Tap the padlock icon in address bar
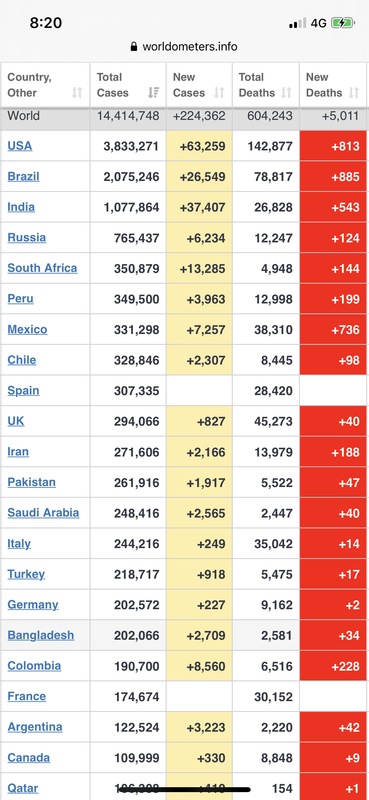Image resolution: width=369 pixels, height=800 pixels. coord(134,47)
